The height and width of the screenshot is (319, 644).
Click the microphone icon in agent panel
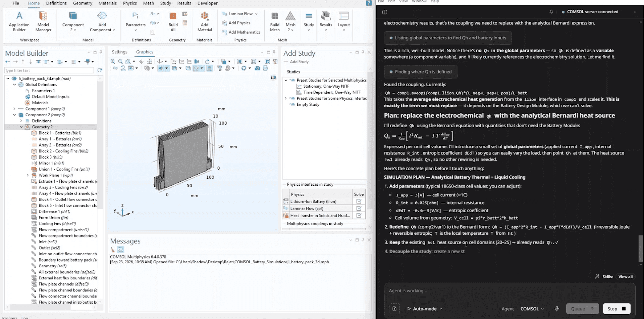coord(557,309)
